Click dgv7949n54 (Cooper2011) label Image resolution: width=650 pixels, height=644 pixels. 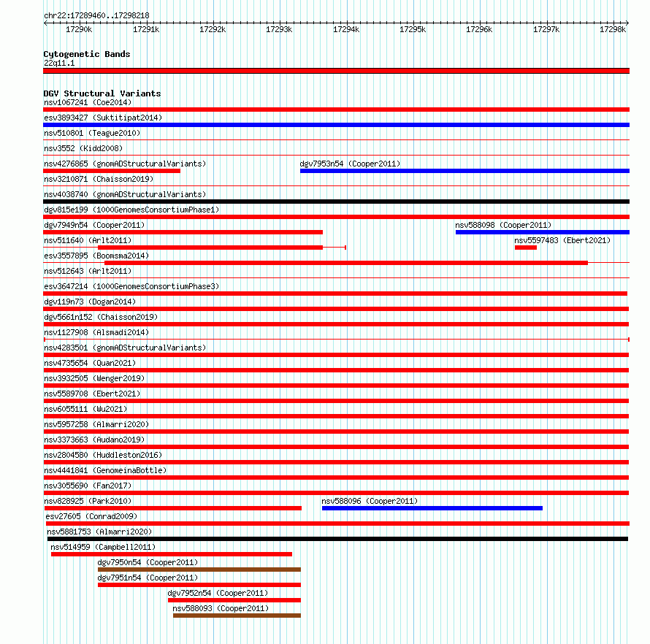coord(94,225)
